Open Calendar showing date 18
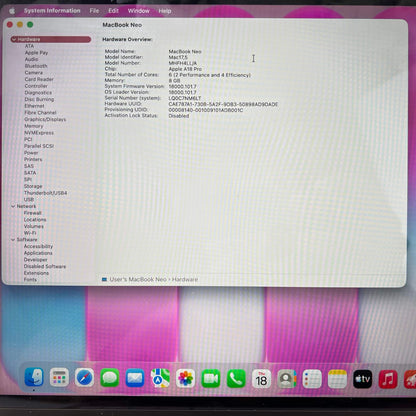Screen dimensions: 416x416 (261, 379)
